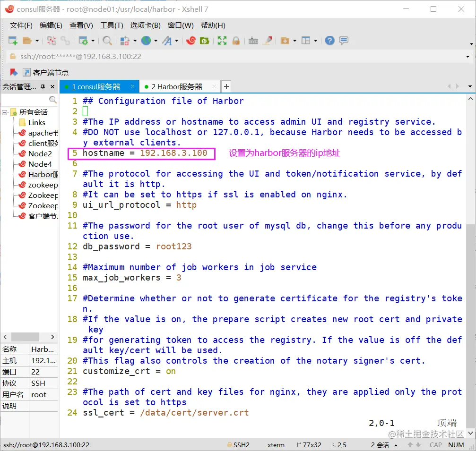Open the color scheme dropdown arrow

click(x=135, y=41)
